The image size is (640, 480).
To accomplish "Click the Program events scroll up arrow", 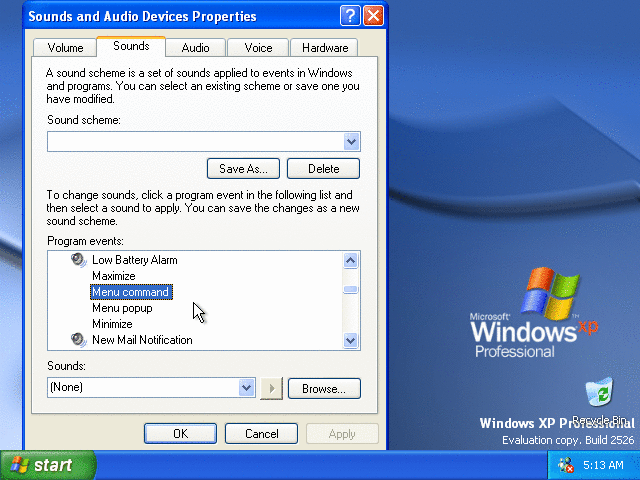I will click(351, 260).
